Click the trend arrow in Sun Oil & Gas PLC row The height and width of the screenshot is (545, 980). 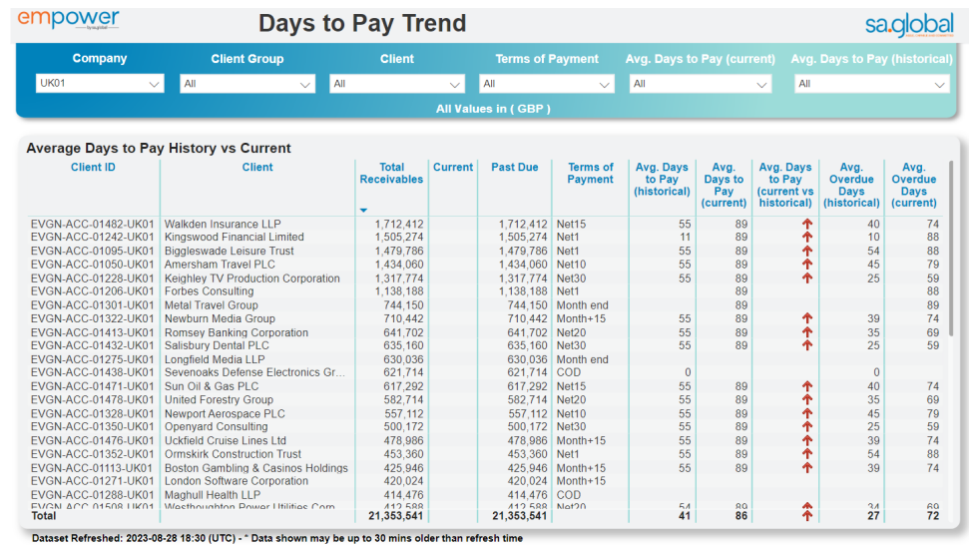[x=807, y=386]
